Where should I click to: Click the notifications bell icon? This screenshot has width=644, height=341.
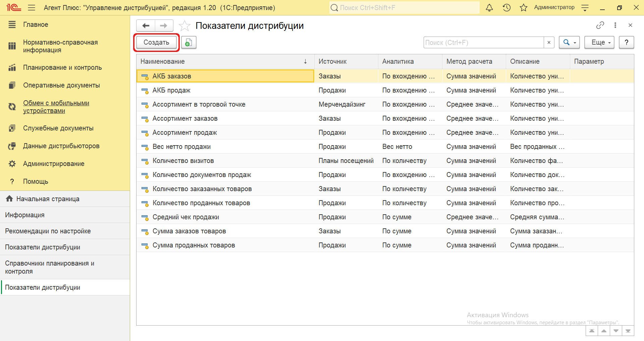[x=489, y=7]
